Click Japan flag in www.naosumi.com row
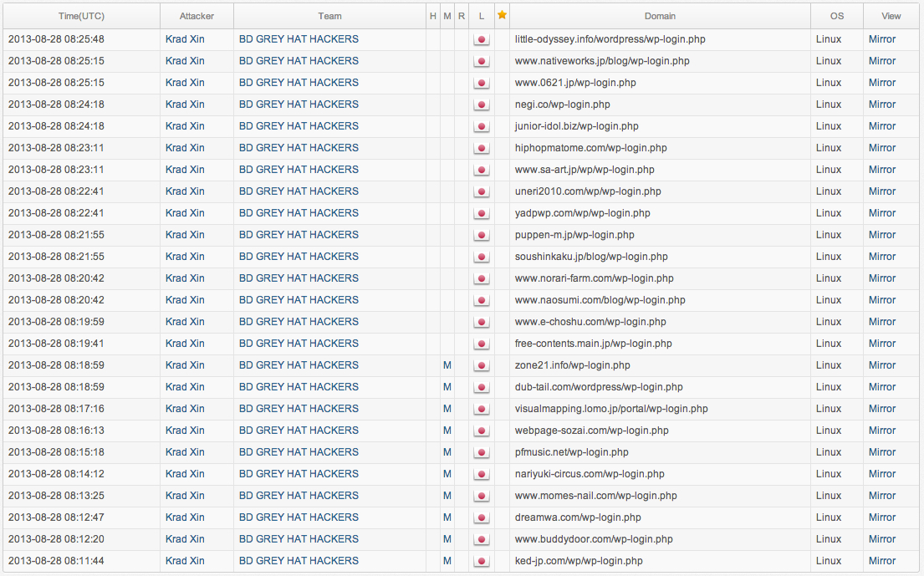This screenshot has width=924, height=576. (x=482, y=301)
